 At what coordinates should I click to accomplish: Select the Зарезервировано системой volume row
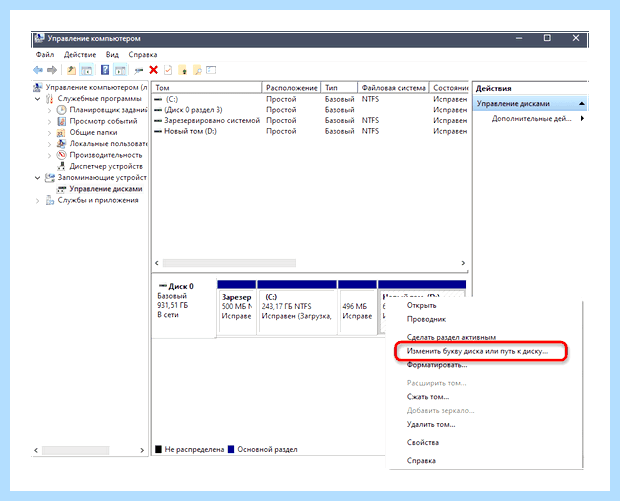click(310, 121)
